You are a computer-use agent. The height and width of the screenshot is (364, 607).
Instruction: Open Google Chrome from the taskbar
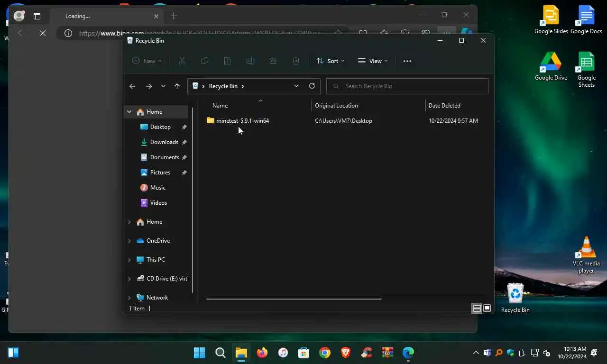click(x=325, y=353)
